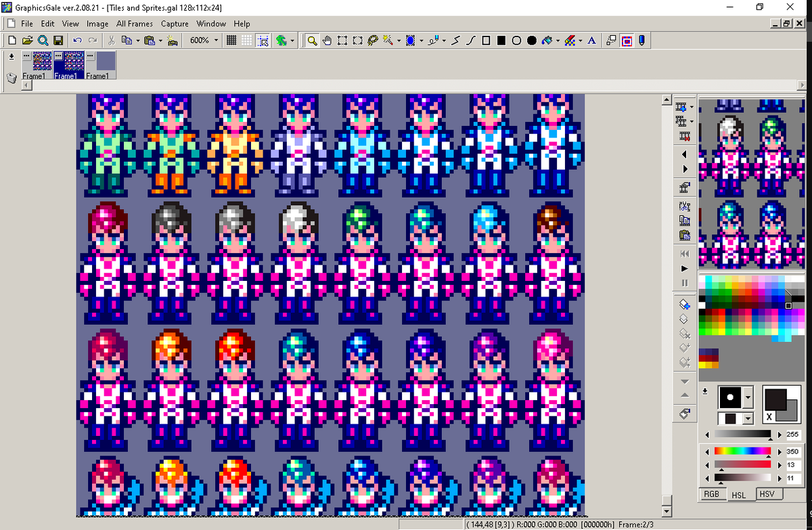
Task: Toggle the red-blue framed transparency button
Action: click(x=627, y=41)
